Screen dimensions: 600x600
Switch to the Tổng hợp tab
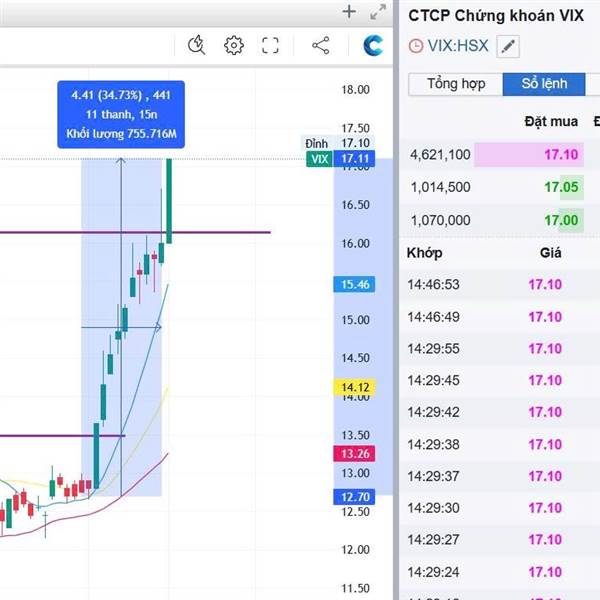tap(456, 84)
